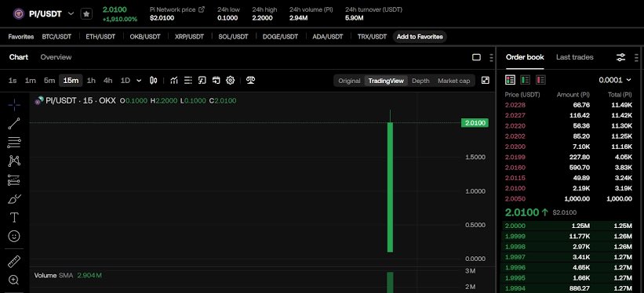Click the green 2.0100 price label on axis

click(475, 123)
